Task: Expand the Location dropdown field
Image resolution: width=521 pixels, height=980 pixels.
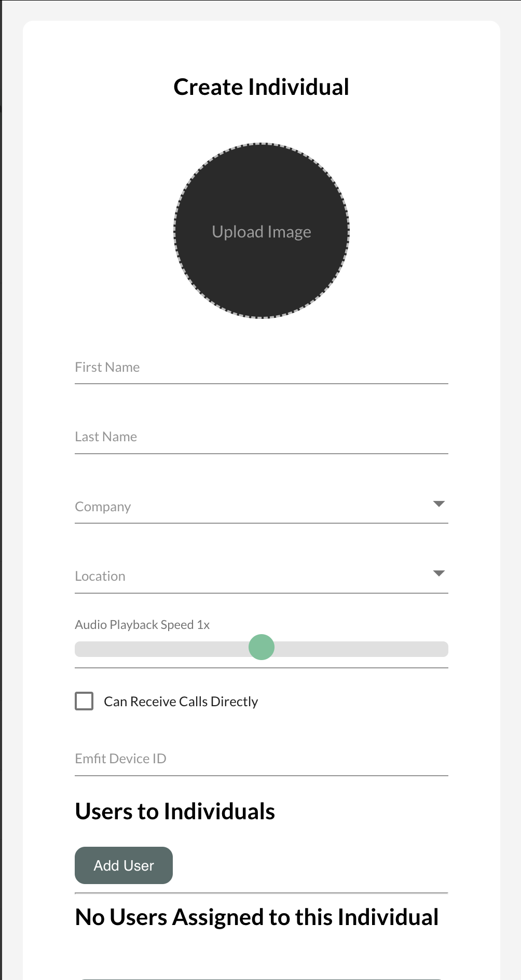Action: point(249,576)
